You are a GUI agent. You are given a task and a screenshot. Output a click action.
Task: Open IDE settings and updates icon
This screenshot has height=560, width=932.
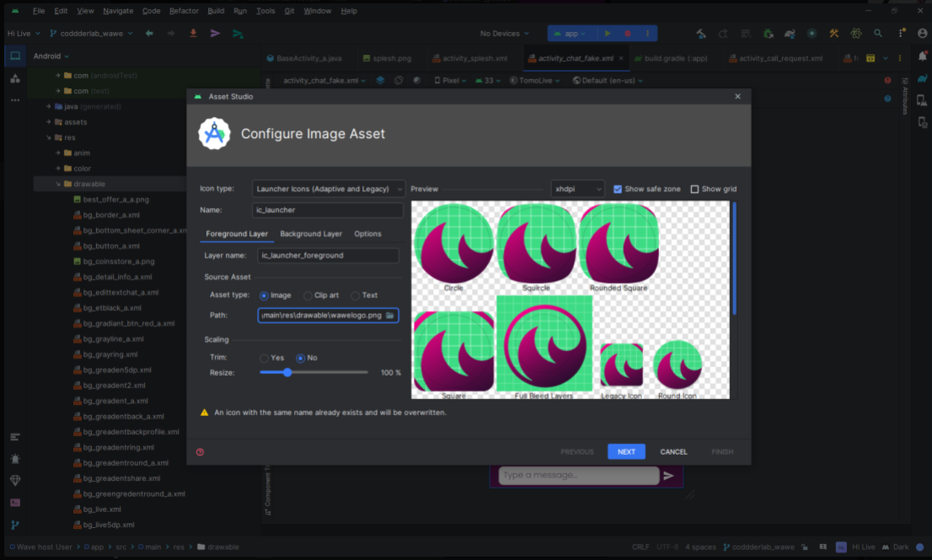[x=901, y=34]
